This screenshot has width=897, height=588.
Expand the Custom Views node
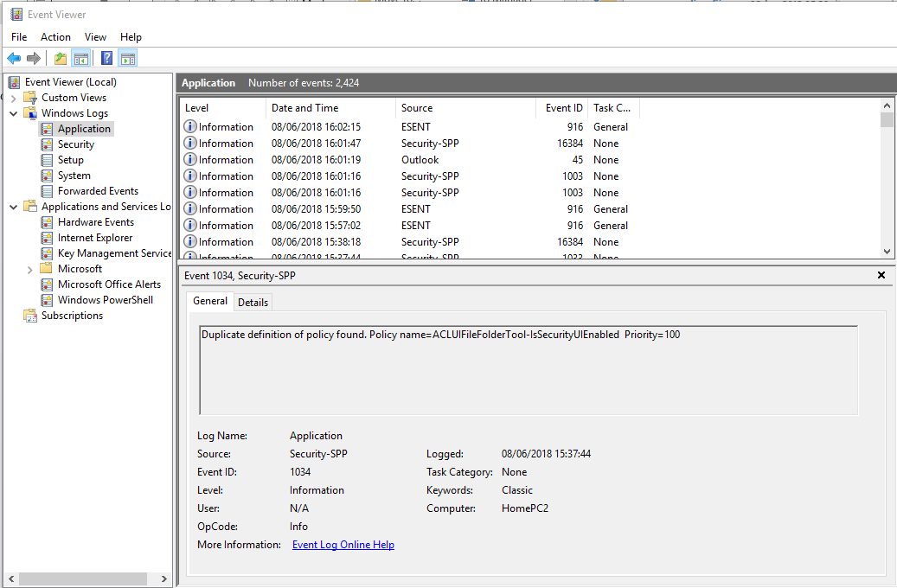point(12,97)
